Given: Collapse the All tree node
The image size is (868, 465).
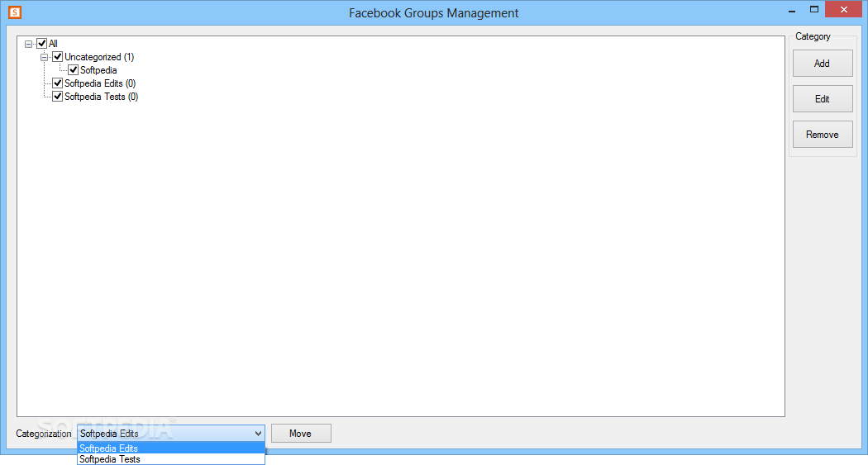Looking at the screenshot, I should [x=29, y=44].
